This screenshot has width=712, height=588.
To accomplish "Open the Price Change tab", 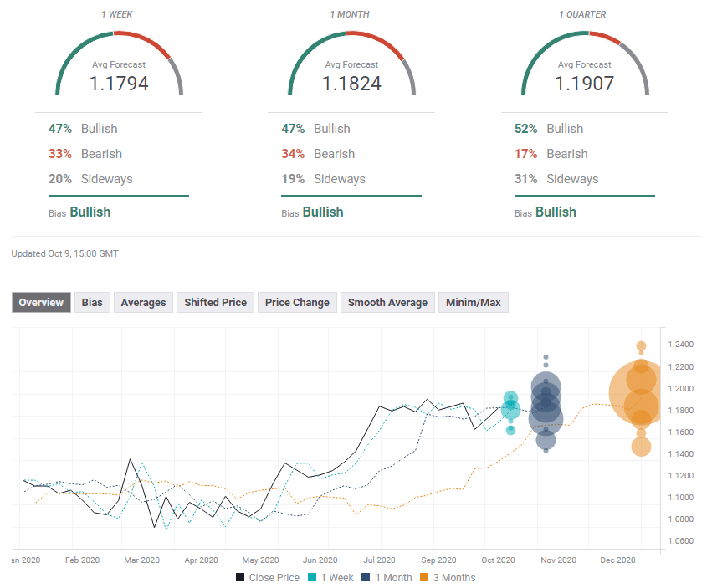I will (297, 303).
